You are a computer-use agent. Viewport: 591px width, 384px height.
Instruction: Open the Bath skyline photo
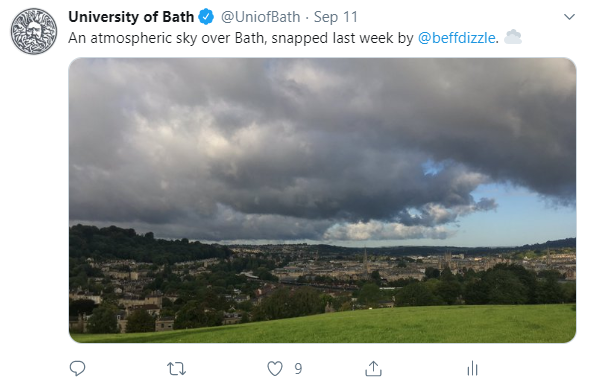click(322, 200)
